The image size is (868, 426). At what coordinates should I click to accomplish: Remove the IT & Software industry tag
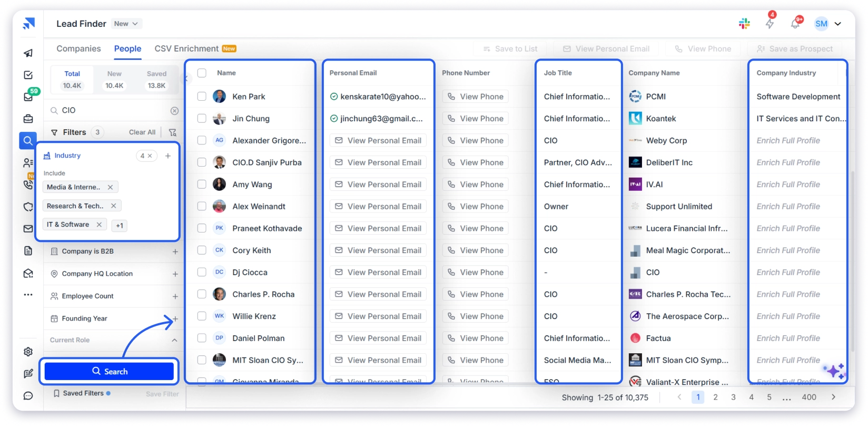click(99, 225)
